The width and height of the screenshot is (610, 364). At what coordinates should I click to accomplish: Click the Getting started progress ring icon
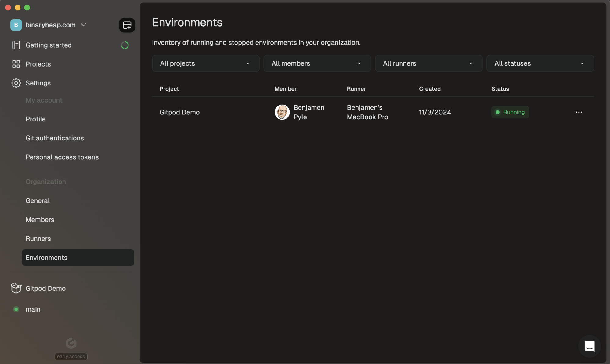pyautogui.click(x=125, y=45)
